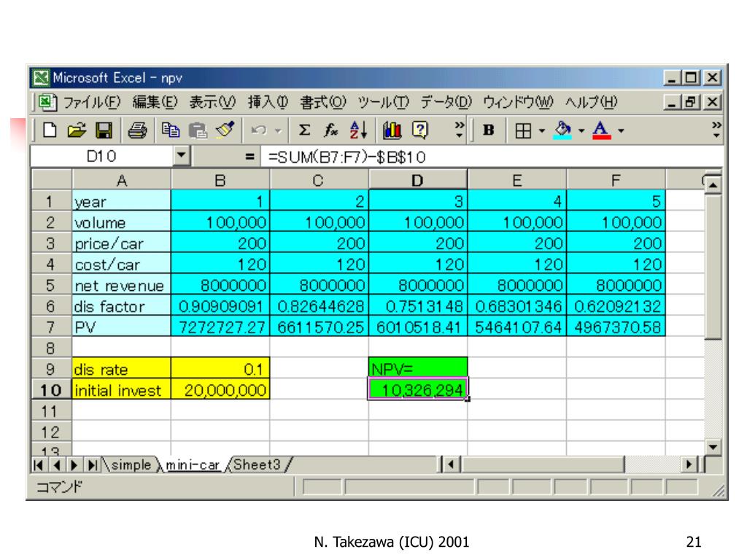Open a file with the Open folder icon

pyautogui.click(x=77, y=130)
